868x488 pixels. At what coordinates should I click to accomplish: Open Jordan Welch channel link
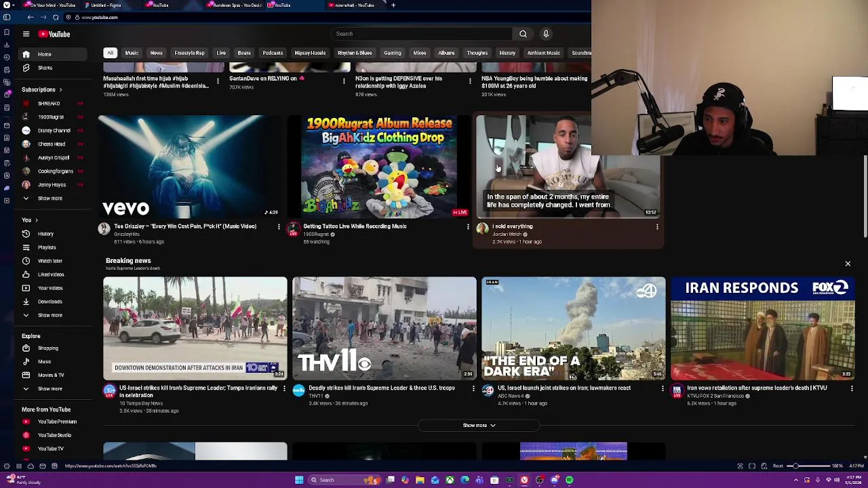(x=507, y=235)
